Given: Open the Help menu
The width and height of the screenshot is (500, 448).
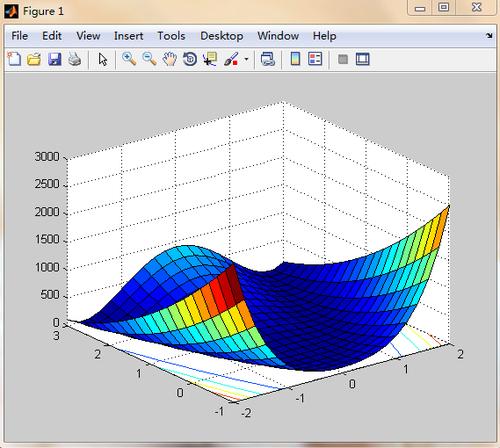Looking at the screenshot, I should tap(324, 36).
